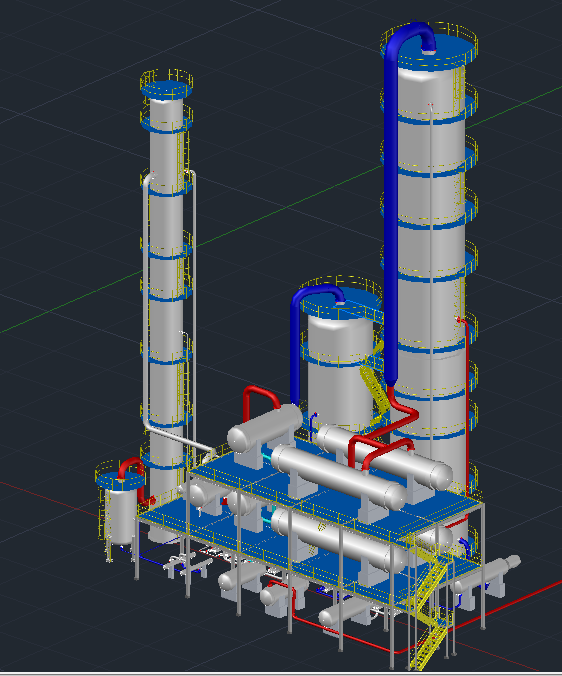Select the top circular platform of the tallest column
The width and height of the screenshot is (562, 676).
[430, 51]
